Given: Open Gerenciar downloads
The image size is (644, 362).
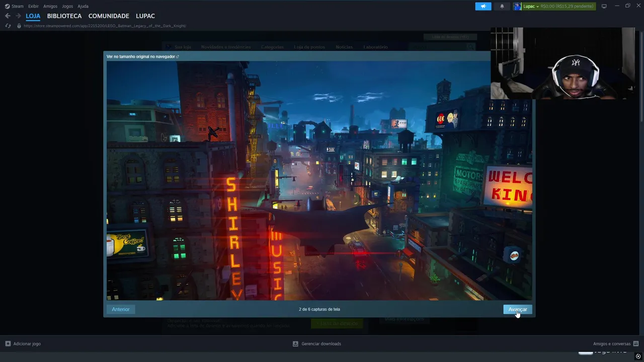Looking at the screenshot, I should click(321, 344).
